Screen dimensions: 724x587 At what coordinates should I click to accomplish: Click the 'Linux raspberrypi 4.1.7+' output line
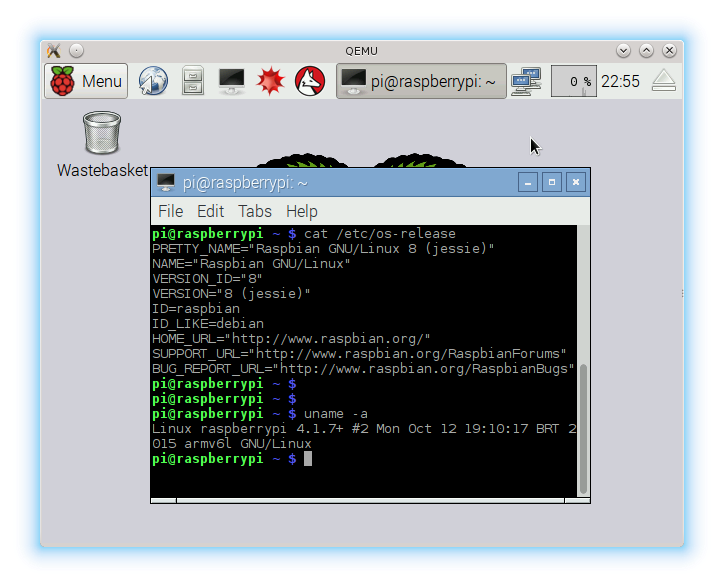point(364,429)
